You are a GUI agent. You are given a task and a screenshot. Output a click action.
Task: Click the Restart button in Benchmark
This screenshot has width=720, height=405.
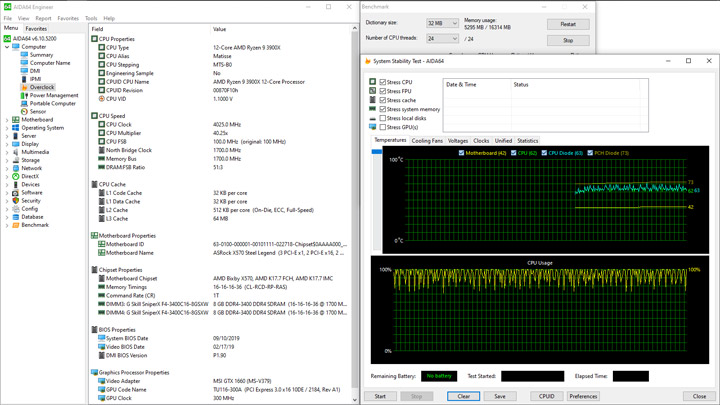tap(567, 24)
